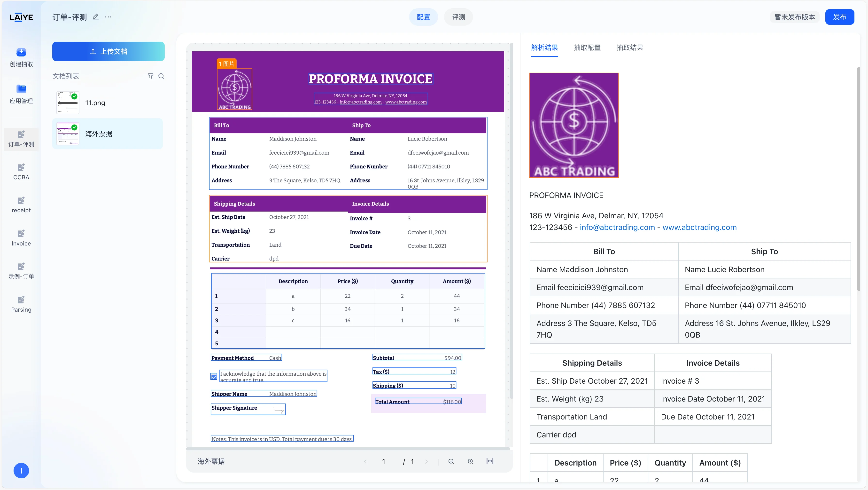This screenshot has height=490, width=868.
Task: Open the receipt sidebar app
Action: coord(21,205)
